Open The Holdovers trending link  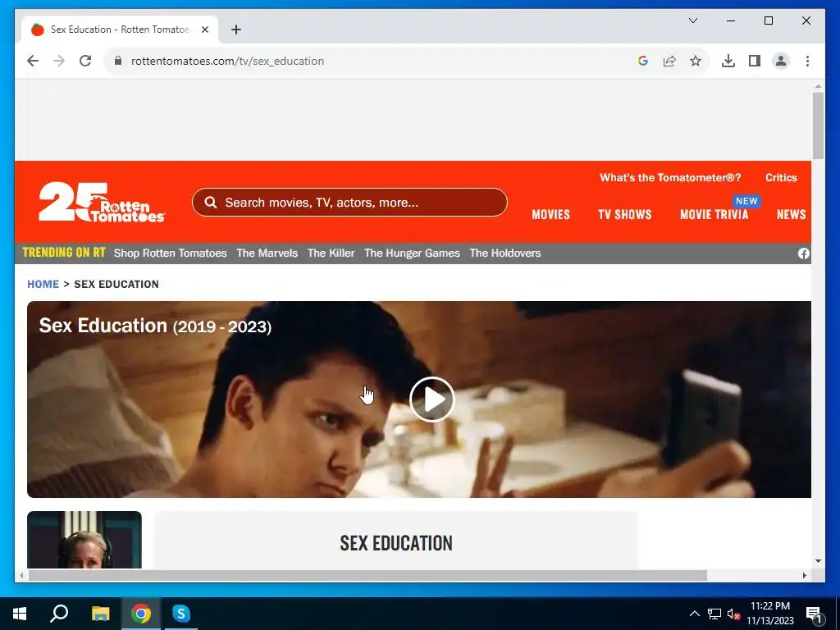click(505, 253)
